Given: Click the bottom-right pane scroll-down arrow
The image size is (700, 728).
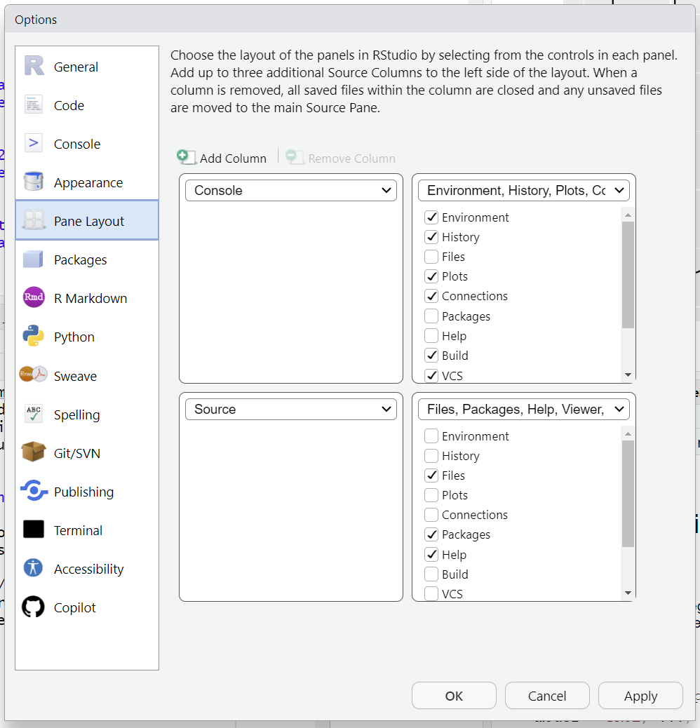Looking at the screenshot, I should (x=628, y=593).
